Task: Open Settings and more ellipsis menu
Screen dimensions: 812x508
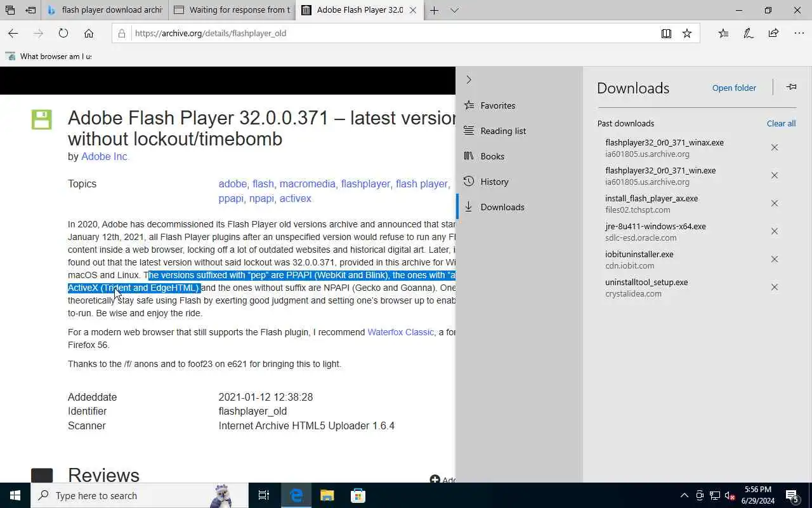Action: click(x=799, y=33)
